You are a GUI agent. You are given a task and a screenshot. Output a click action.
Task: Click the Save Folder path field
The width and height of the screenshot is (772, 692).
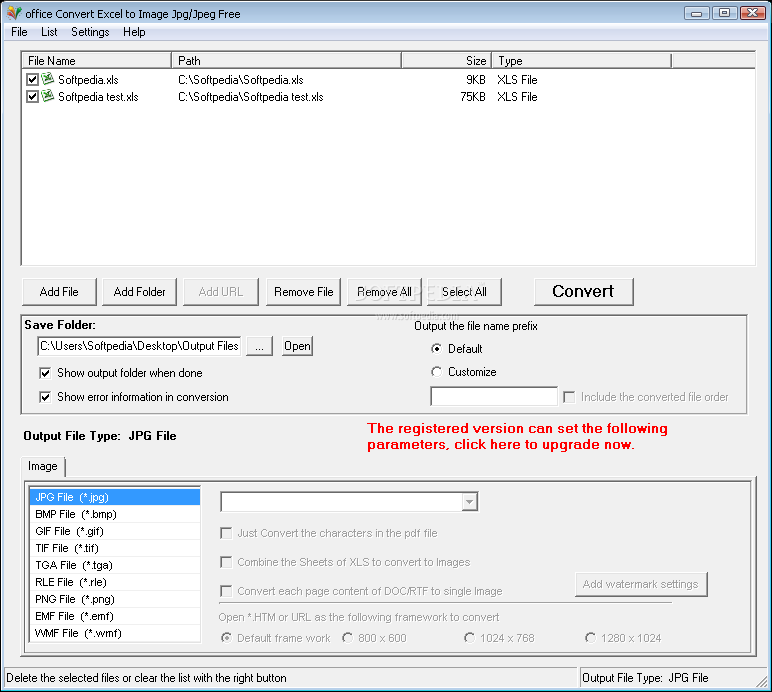tap(139, 346)
